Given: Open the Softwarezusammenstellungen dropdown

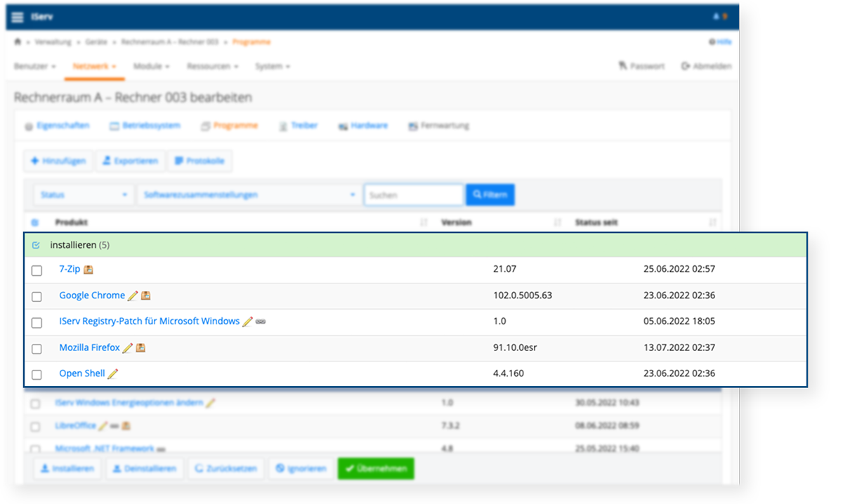Looking at the screenshot, I should coord(249,194).
